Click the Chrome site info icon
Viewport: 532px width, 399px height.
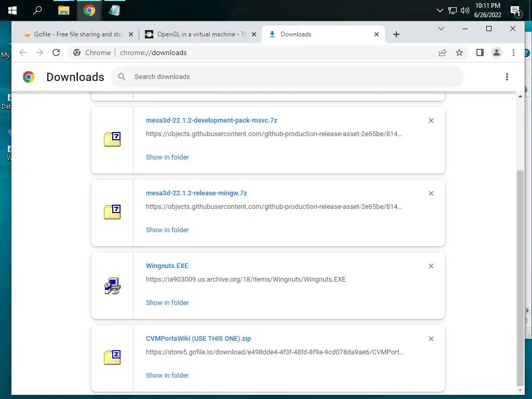pyautogui.click(x=77, y=52)
